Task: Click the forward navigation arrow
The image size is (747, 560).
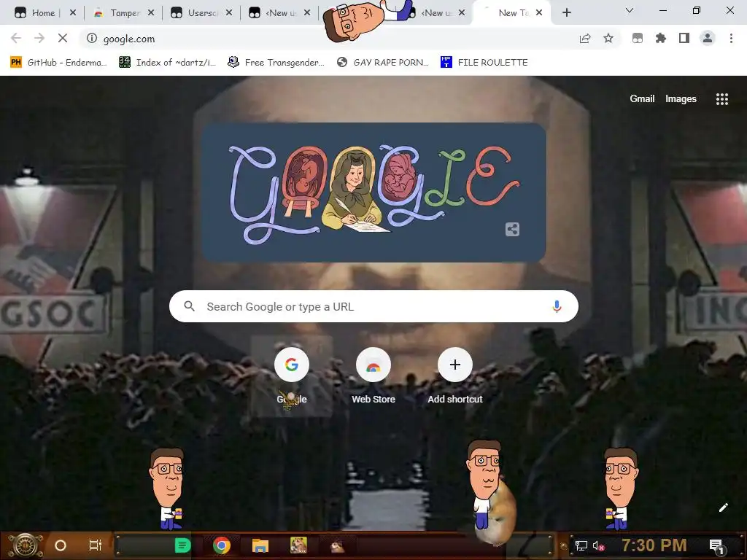Action: [x=39, y=38]
